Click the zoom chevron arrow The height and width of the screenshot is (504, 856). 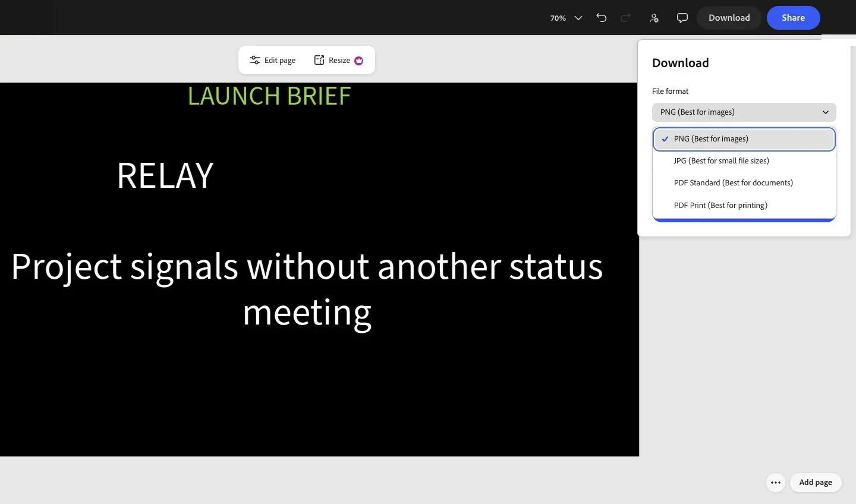[x=578, y=18]
